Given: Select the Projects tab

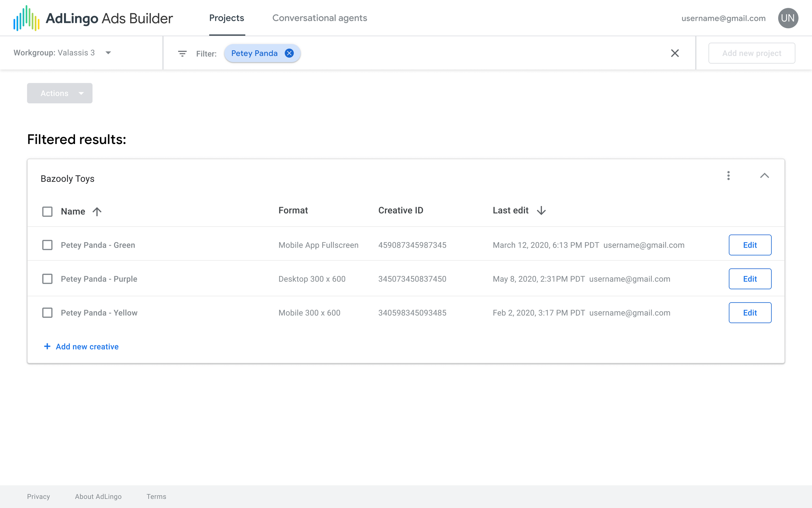Looking at the screenshot, I should click(x=227, y=18).
